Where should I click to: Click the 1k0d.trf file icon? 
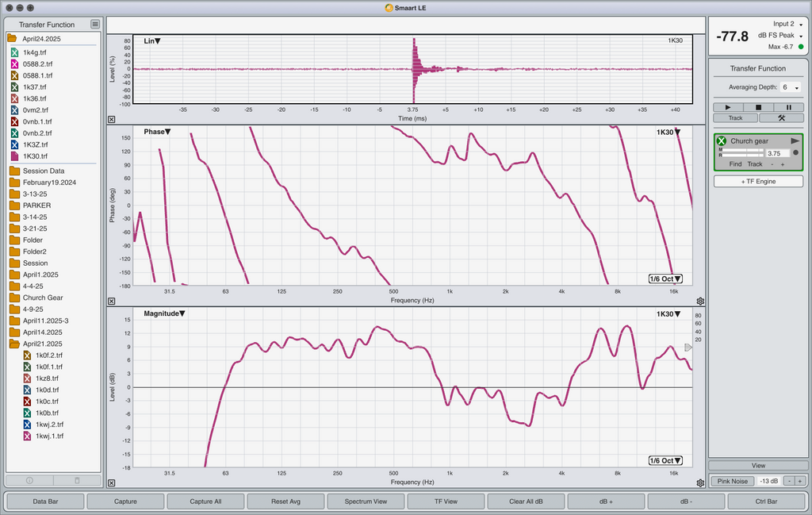click(x=27, y=390)
